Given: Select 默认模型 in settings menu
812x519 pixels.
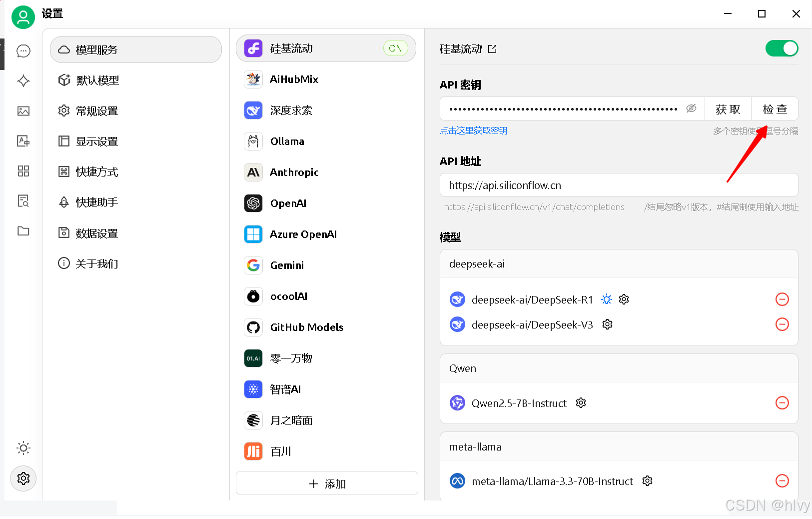Looking at the screenshot, I should (136, 80).
